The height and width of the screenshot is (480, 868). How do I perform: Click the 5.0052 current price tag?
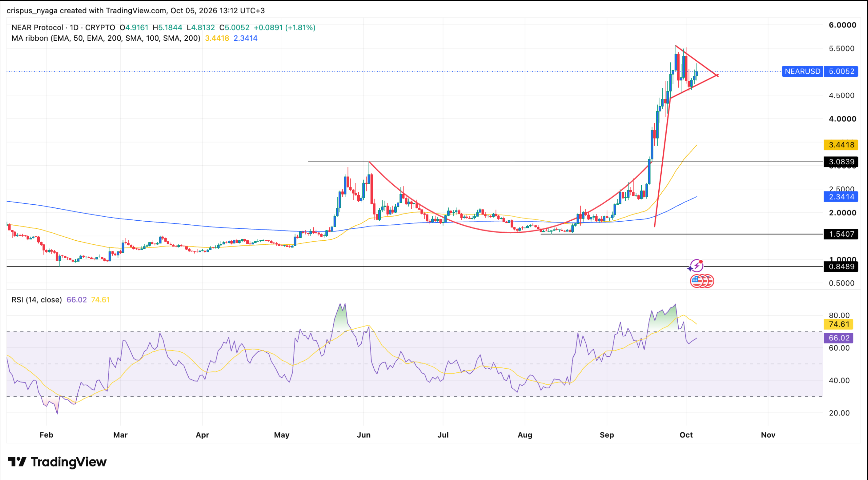click(x=841, y=71)
